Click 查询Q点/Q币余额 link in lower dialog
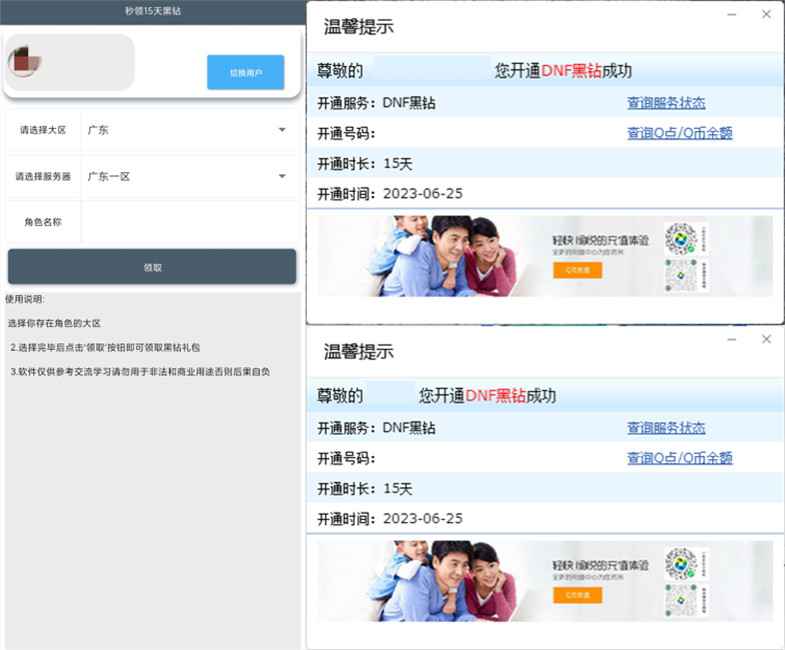The width and height of the screenshot is (785, 650). [x=679, y=458]
